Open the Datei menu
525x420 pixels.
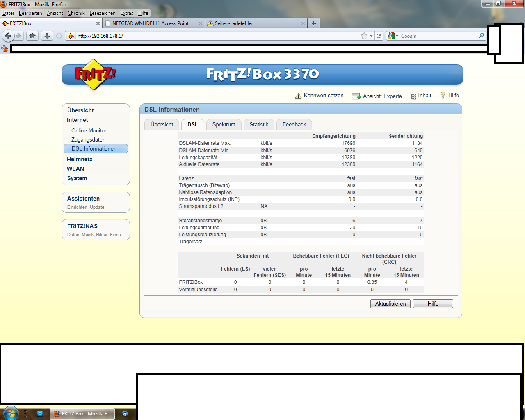pyautogui.click(x=8, y=13)
